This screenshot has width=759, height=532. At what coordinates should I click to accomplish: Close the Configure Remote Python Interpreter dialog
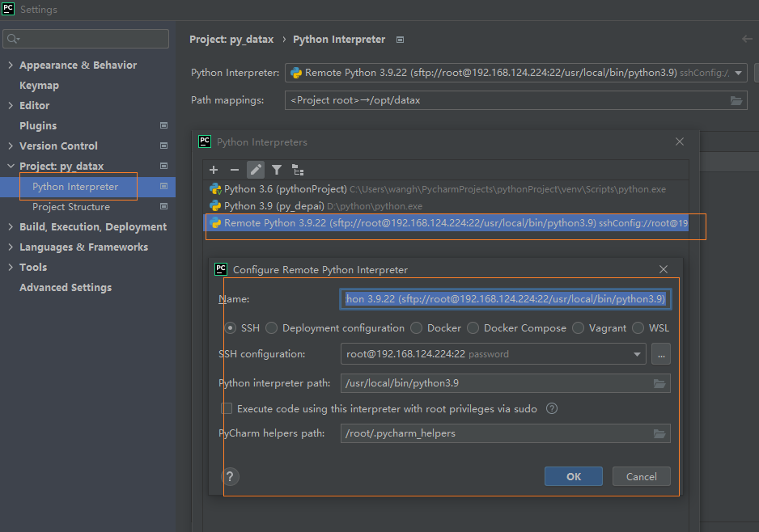coord(664,269)
